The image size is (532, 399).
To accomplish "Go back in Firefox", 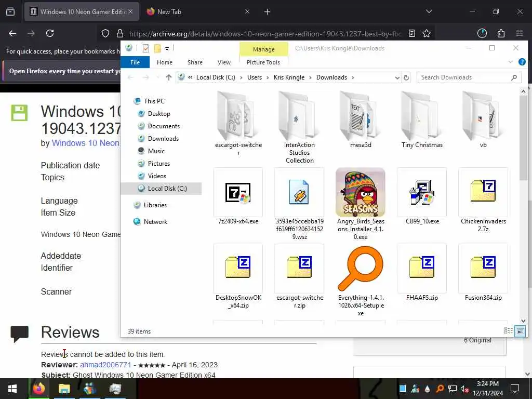I will [x=12, y=33].
